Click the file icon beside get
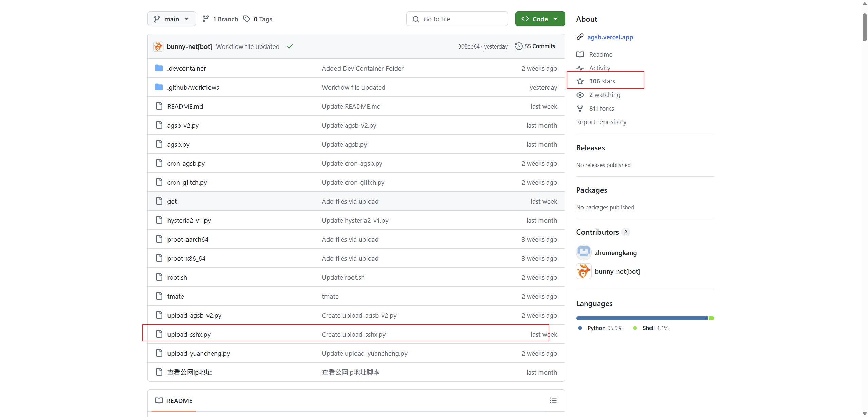Screen dimensions: 868x417 (x=159, y=201)
